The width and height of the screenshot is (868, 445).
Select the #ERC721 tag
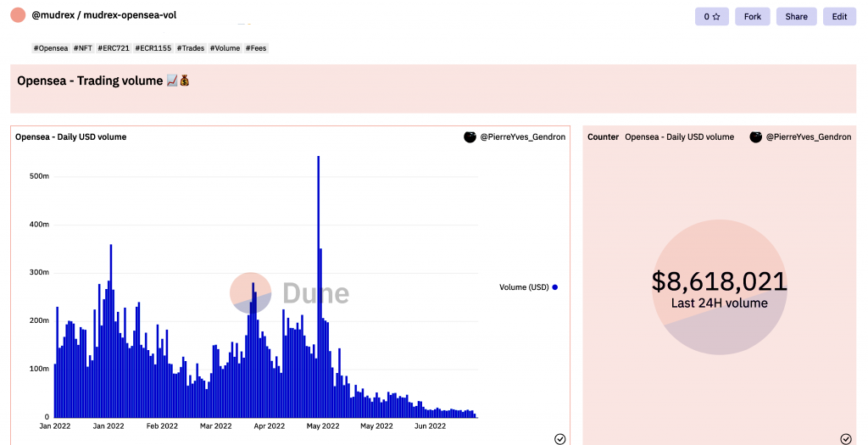[114, 48]
